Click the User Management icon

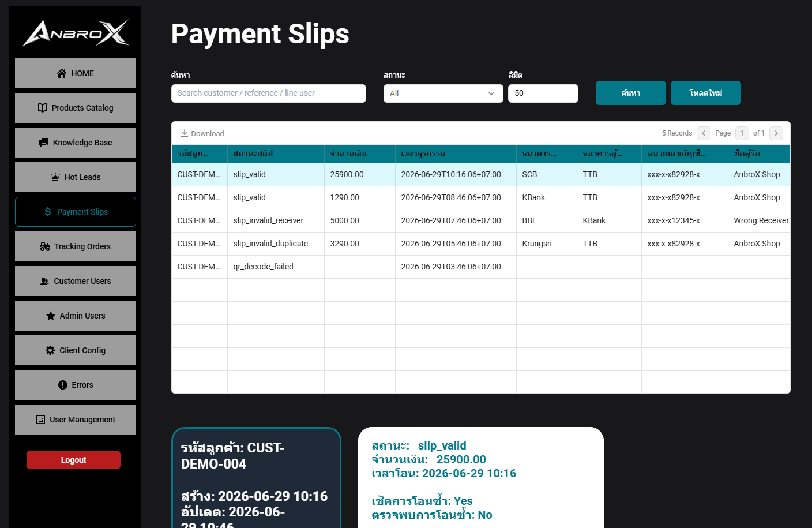40,420
